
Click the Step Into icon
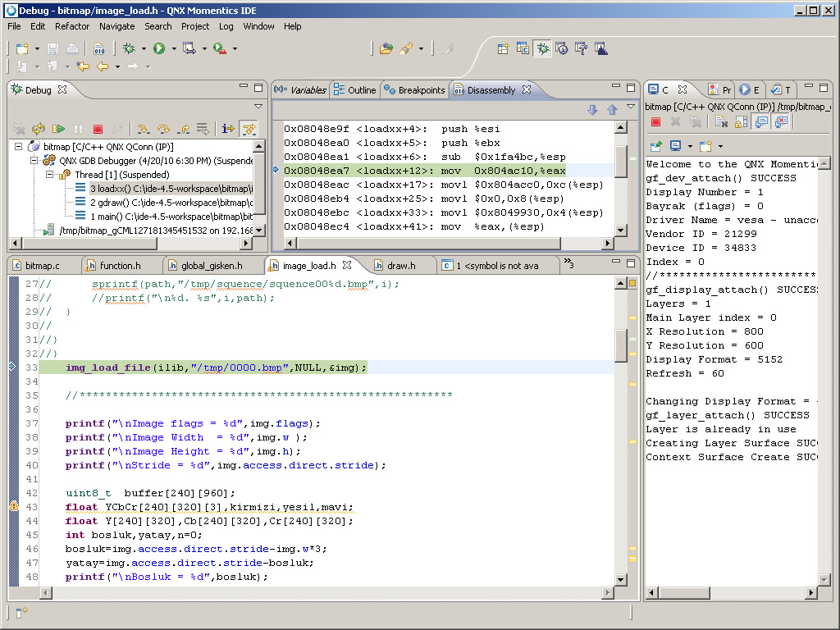pos(143,129)
